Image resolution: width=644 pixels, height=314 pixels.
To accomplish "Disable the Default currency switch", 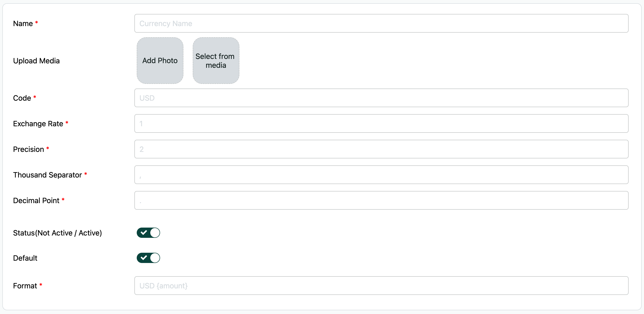I will click(x=148, y=258).
